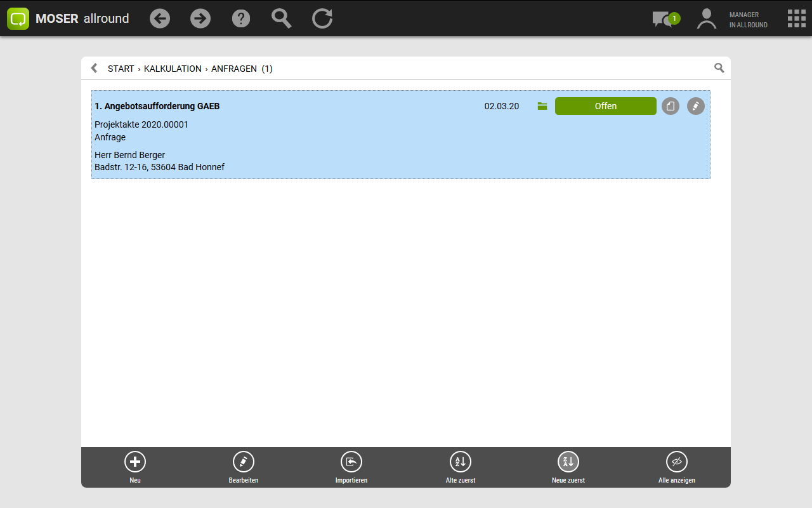Viewport: 812px width, 508px height.
Task: Sort by Alte zuerst
Action: (461, 467)
